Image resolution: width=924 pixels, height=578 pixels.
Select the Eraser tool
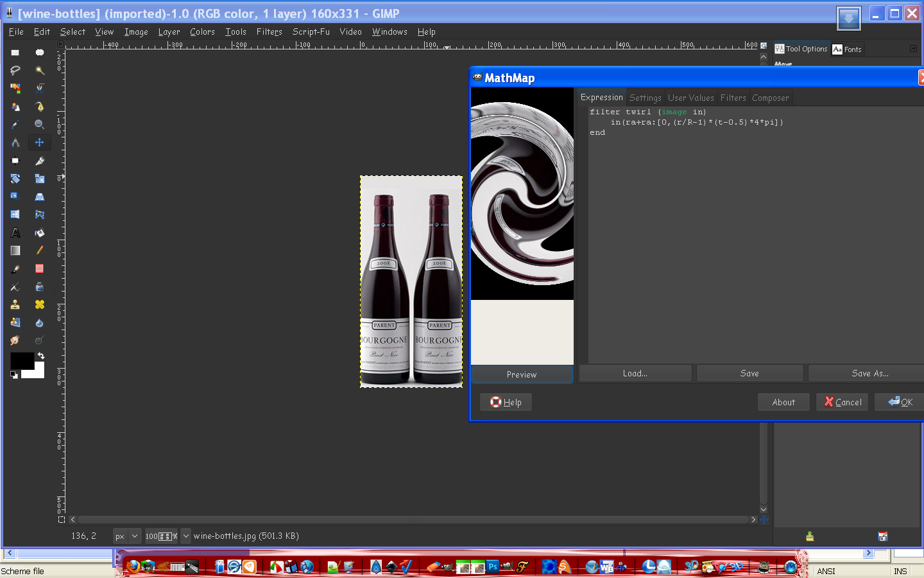(x=40, y=268)
